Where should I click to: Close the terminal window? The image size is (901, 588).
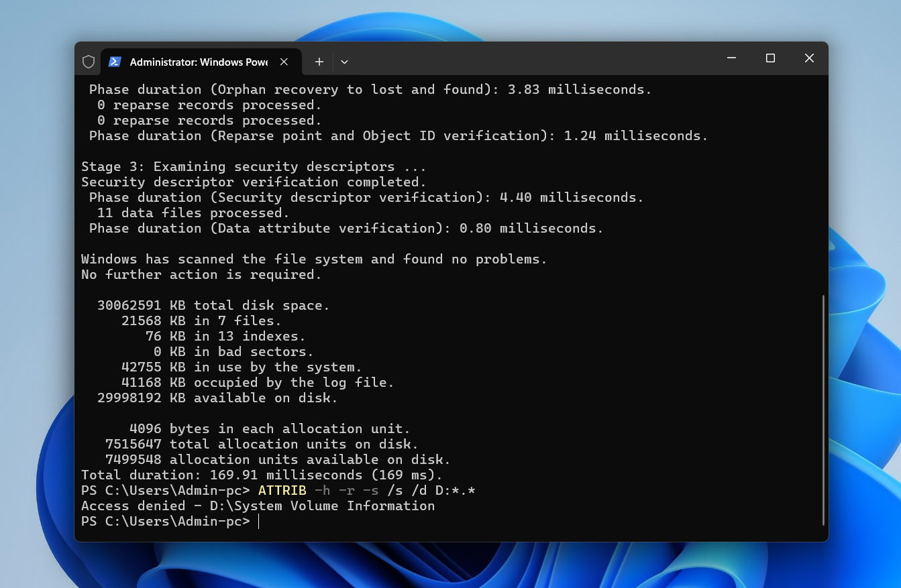tap(809, 58)
